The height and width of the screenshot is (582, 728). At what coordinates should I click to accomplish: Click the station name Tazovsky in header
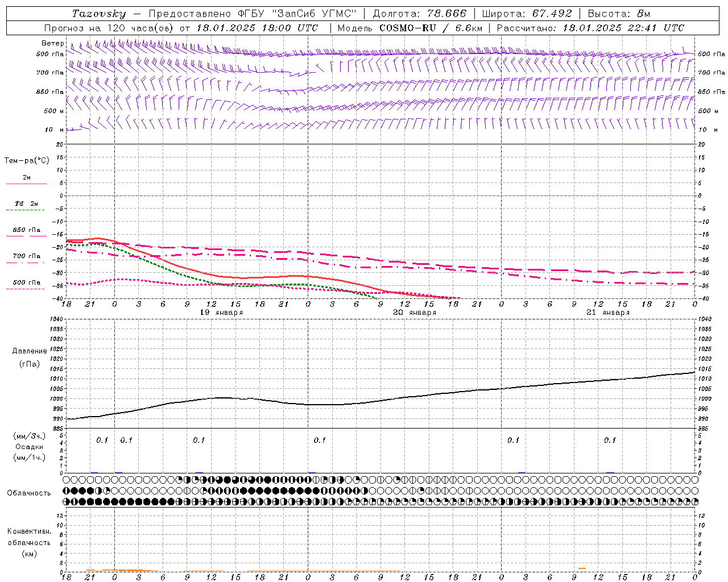tap(98, 14)
